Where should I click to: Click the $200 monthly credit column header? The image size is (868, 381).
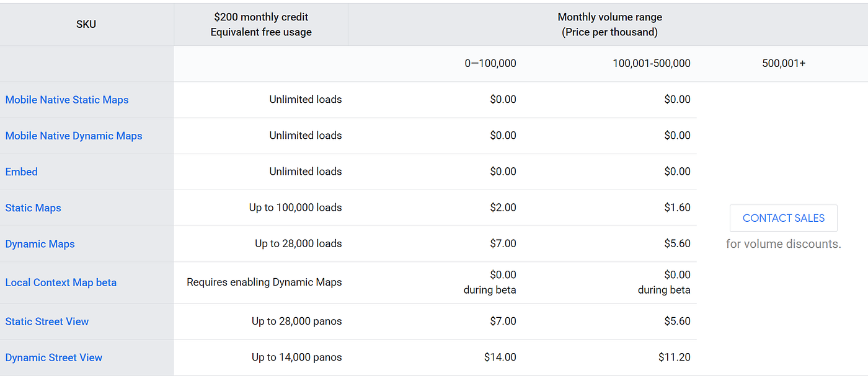coord(261,25)
